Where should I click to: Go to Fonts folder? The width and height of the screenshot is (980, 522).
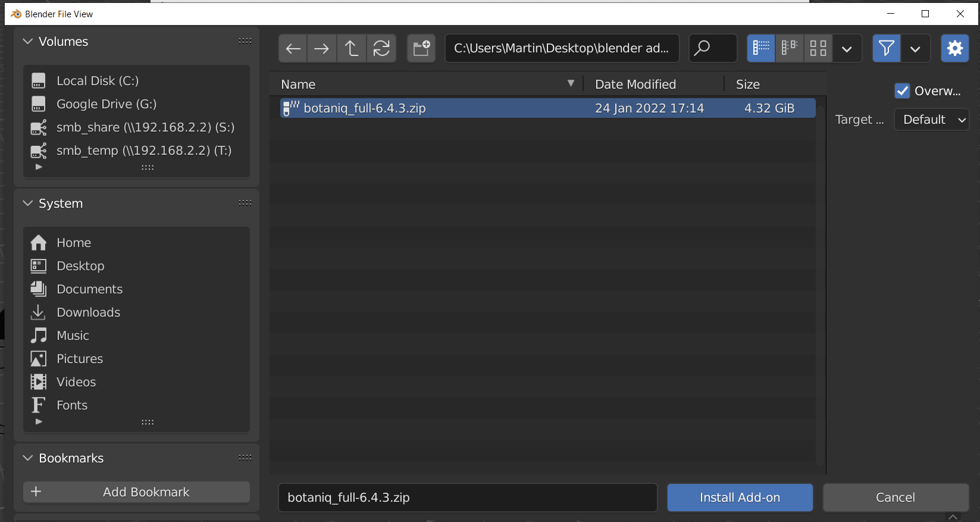pyautogui.click(x=136, y=405)
